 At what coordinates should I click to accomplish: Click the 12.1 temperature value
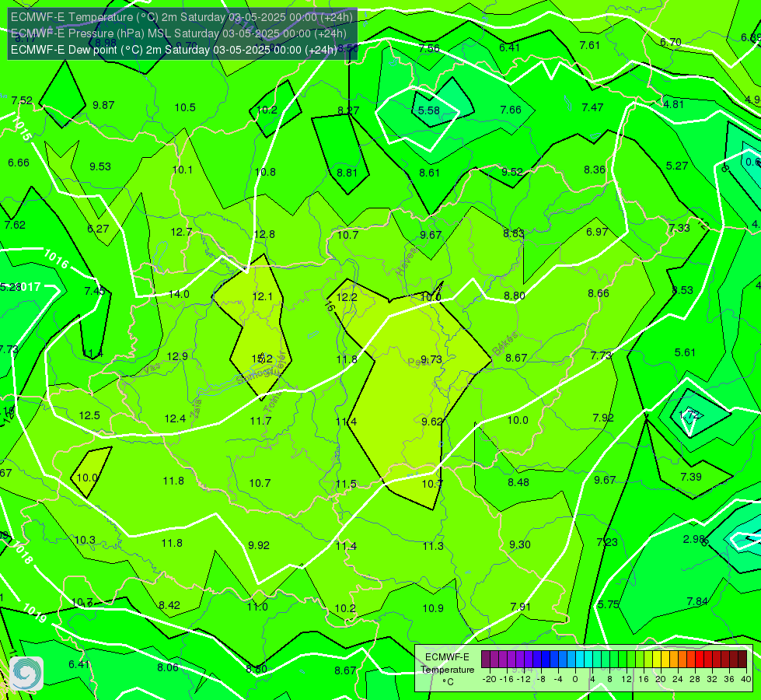coord(263,296)
